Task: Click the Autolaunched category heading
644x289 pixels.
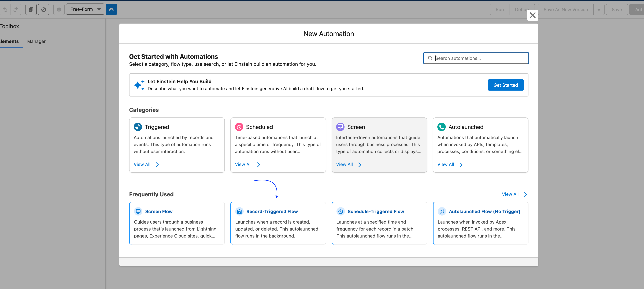Action: pos(466,127)
